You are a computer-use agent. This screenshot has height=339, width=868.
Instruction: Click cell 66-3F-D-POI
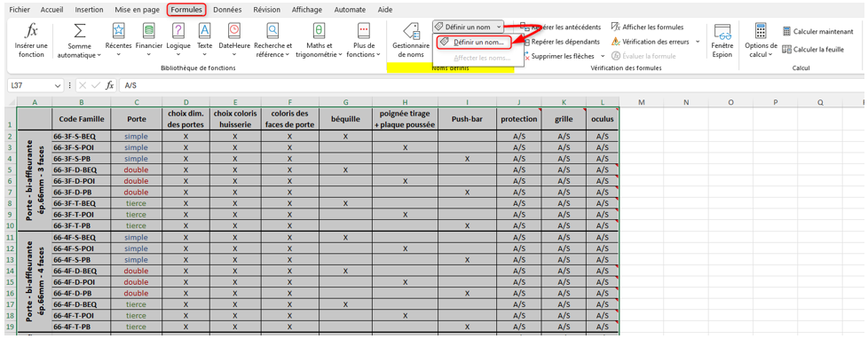[x=81, y=180]
